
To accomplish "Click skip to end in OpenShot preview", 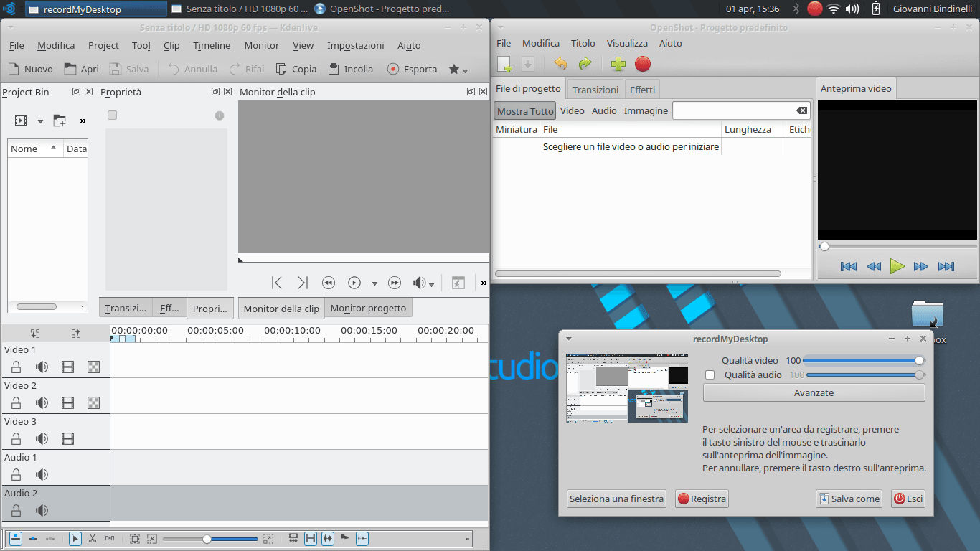I will click(x=946, y=267).
